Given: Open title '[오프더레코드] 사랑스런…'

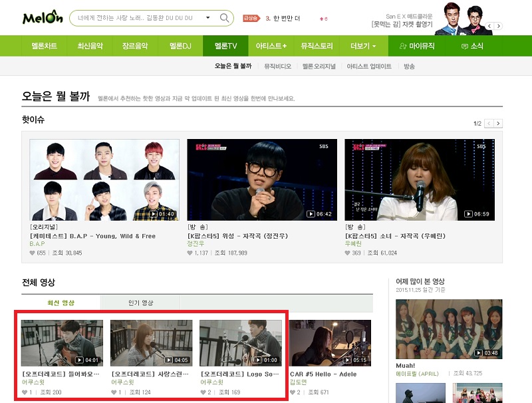Looking at the screenshot, I should tap(150, 374).
